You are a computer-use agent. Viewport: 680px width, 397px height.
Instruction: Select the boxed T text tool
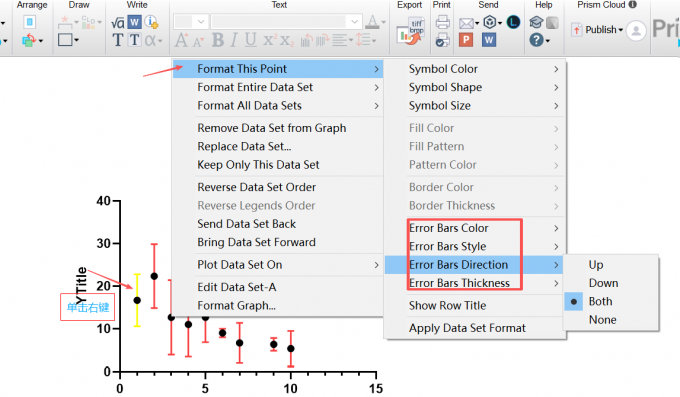[x=134, y=40]
